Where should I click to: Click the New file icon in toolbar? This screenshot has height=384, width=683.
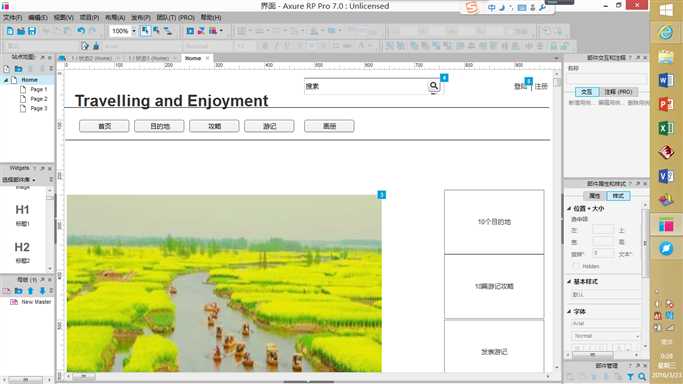(x=10, y=31)
